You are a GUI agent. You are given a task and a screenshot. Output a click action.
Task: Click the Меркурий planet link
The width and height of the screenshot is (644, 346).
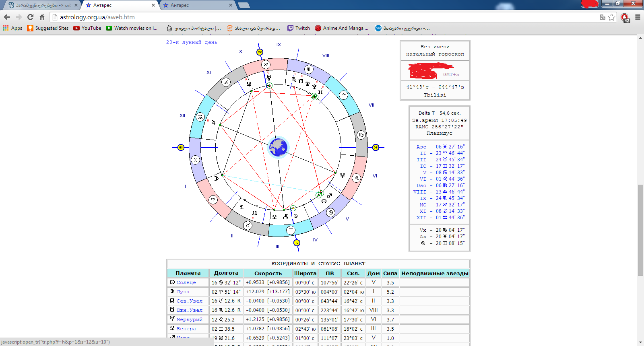pyautogui.click(x=189, y=319)
